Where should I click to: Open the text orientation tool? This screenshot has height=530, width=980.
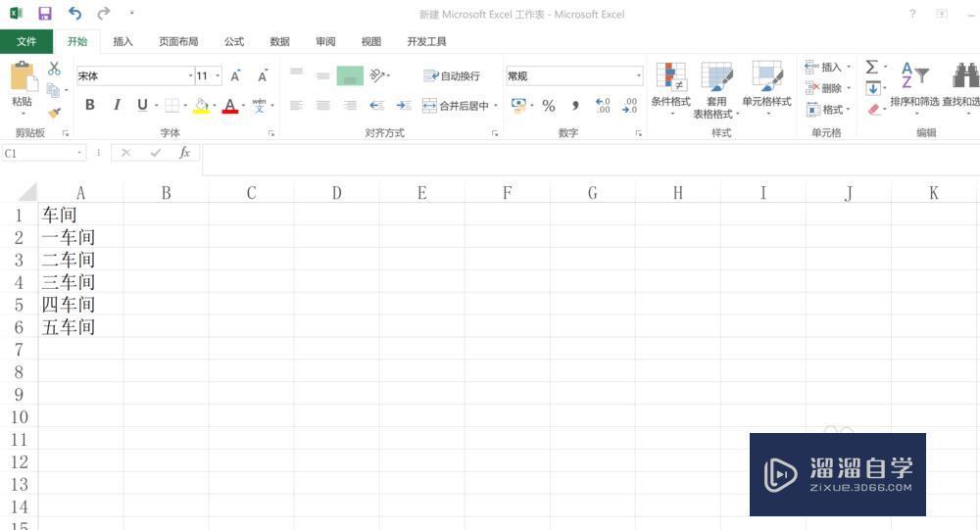[377, 75]
